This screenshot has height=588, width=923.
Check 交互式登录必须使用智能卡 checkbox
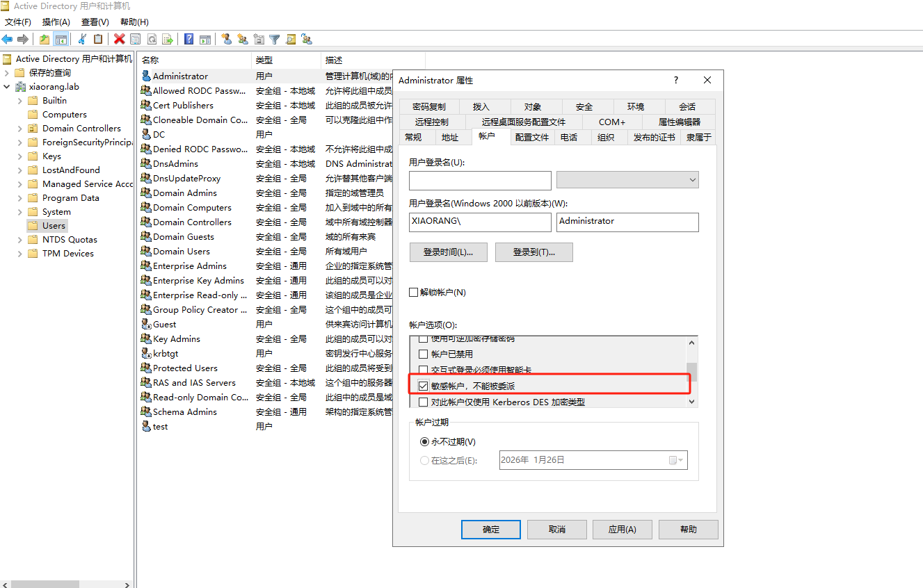tap(424, 370)
